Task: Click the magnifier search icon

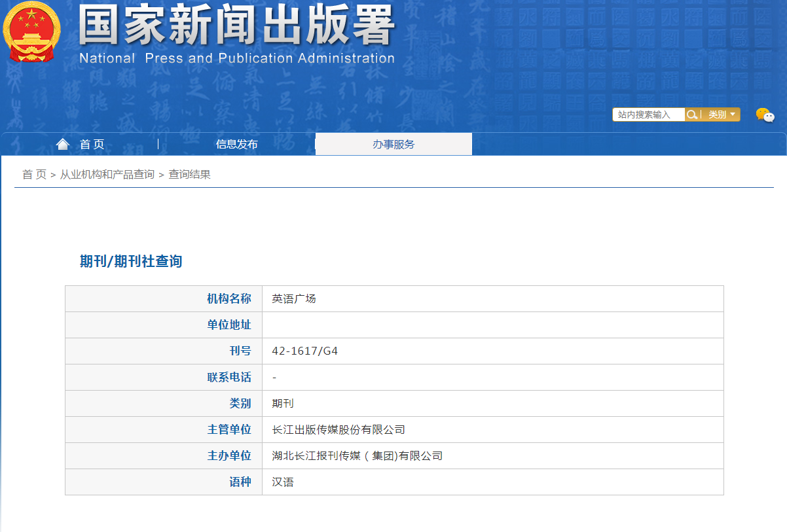Action: click(691, 115)
